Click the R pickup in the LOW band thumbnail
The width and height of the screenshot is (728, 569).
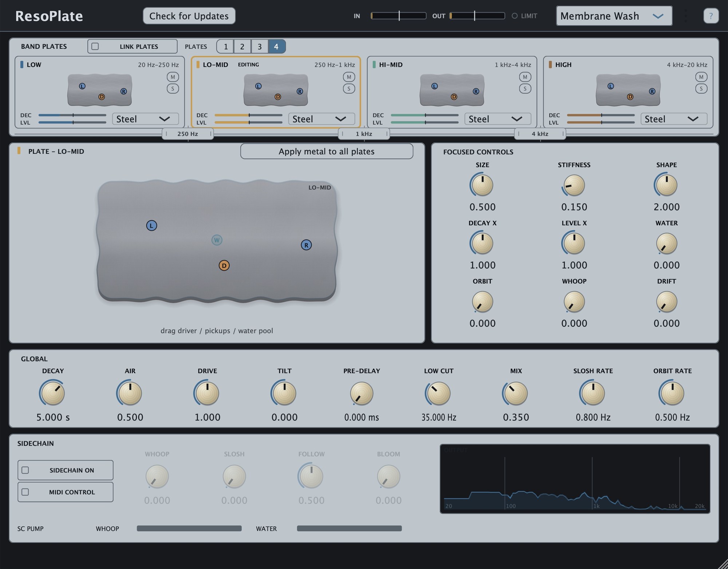124,91
